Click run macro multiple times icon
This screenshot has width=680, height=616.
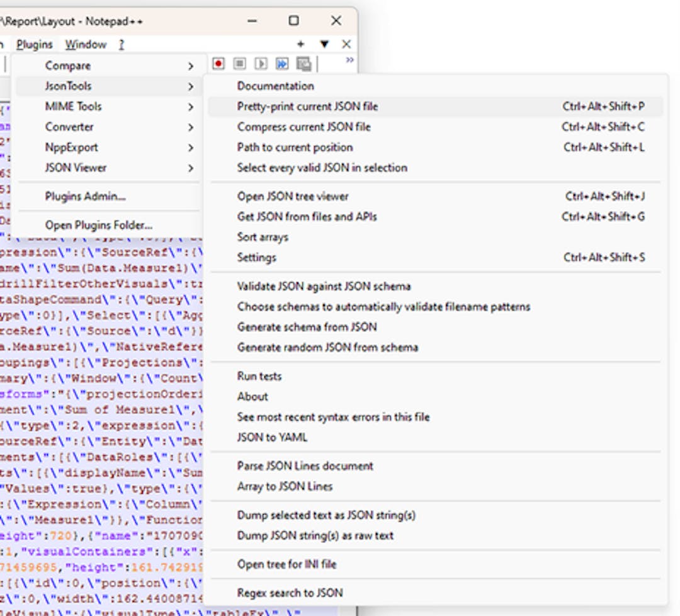coord(282,64)
